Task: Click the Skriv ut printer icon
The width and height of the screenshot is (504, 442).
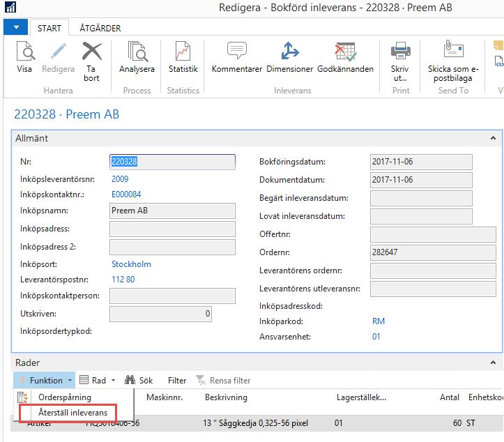Action: (x=401, y=51)
